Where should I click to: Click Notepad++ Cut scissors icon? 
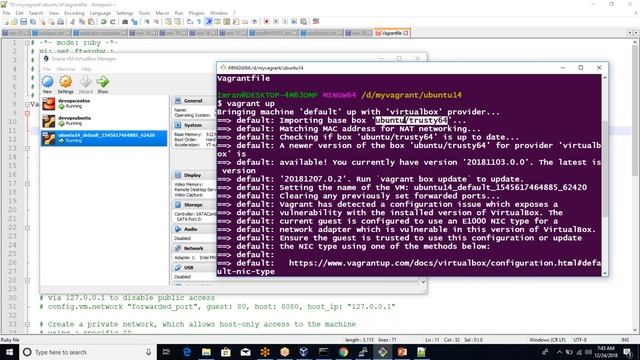tap(73, 22)
